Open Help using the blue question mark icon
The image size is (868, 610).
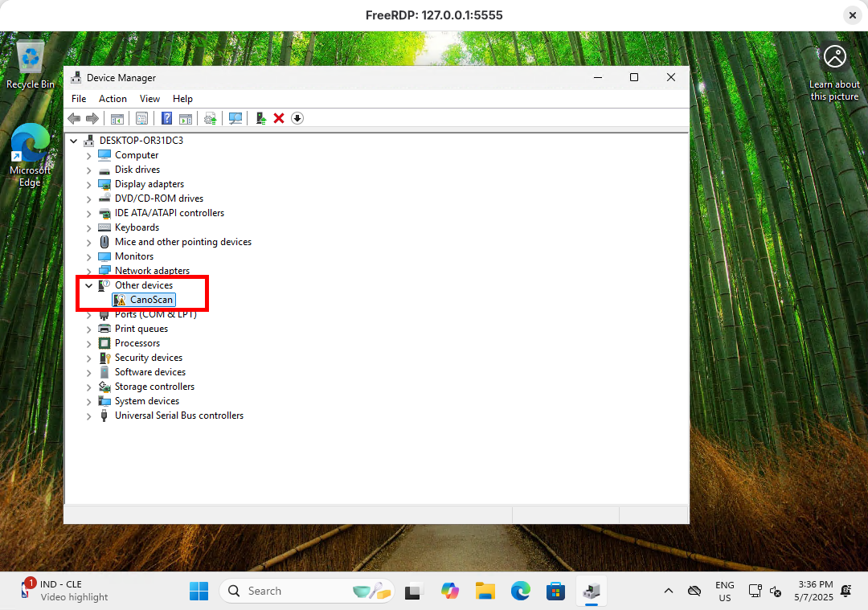click(x=166, y=118)
